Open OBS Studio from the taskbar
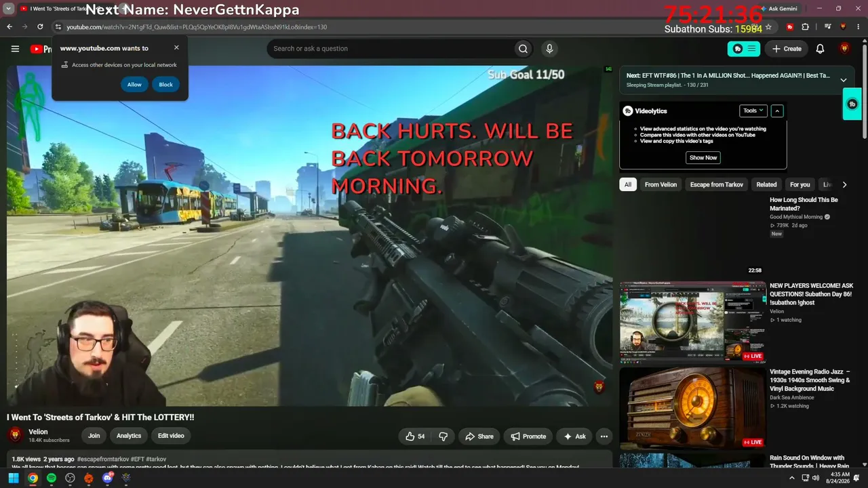Viewport: 868px width, 488px height. pyautogui.click(x=70, y=479)
